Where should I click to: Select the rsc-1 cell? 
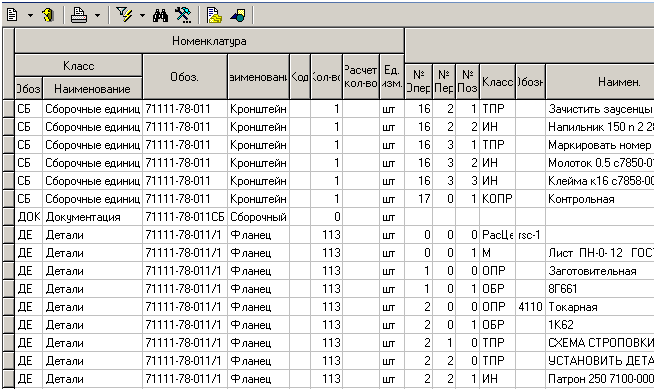pyautogui.click(x=530, y=235)
